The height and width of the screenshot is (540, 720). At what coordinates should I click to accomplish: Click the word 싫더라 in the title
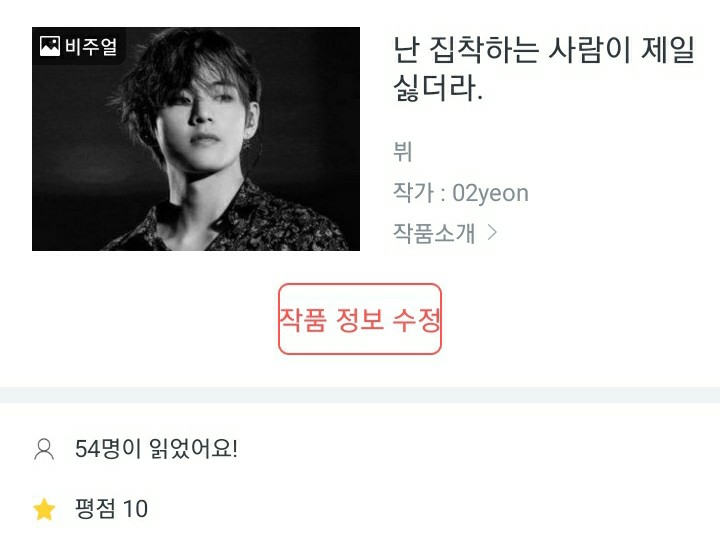435,88
